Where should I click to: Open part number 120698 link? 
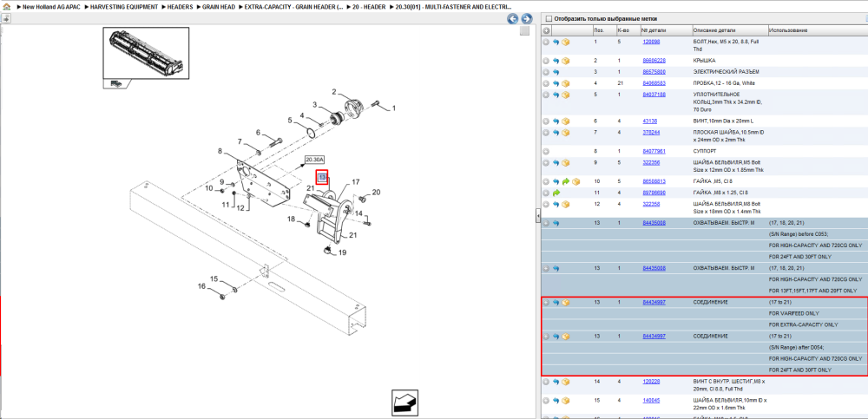pyautogui.click(x=651, y=42)
